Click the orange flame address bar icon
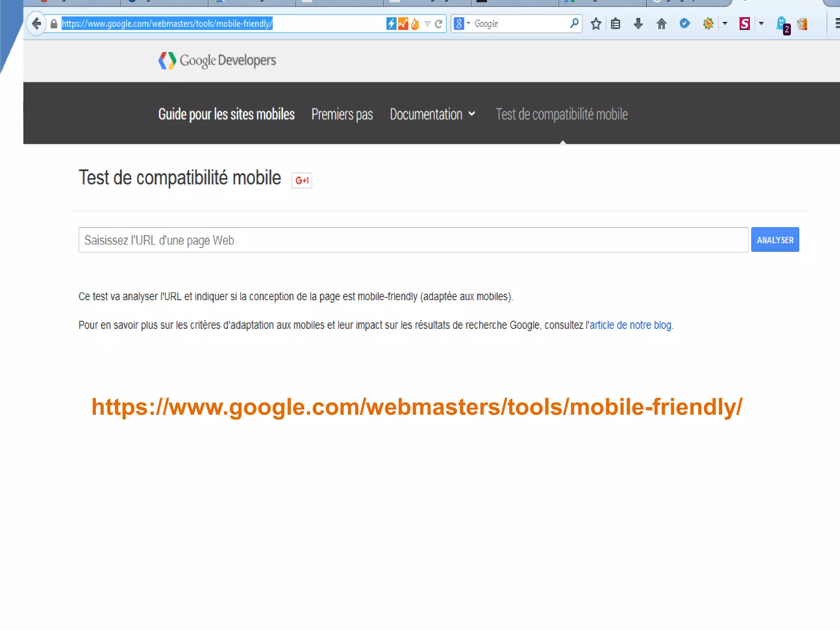This screenshot has width=840, height=630. [x=415, y=24]
